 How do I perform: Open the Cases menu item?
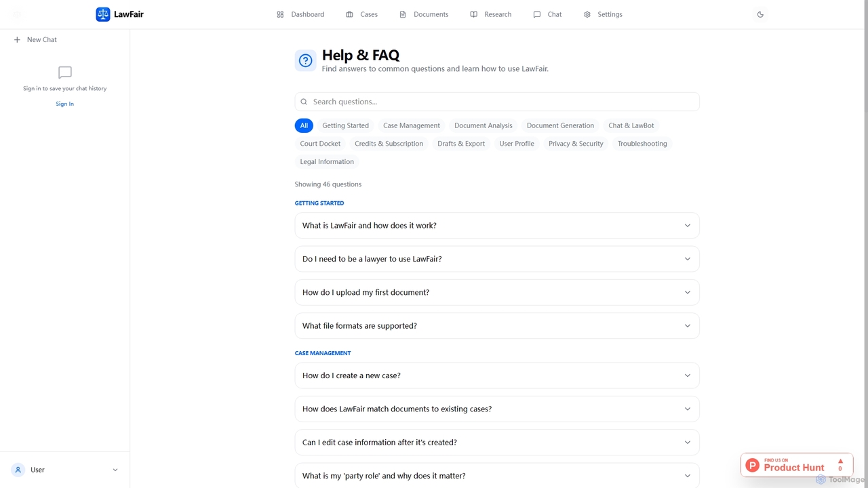click(362, 14)
